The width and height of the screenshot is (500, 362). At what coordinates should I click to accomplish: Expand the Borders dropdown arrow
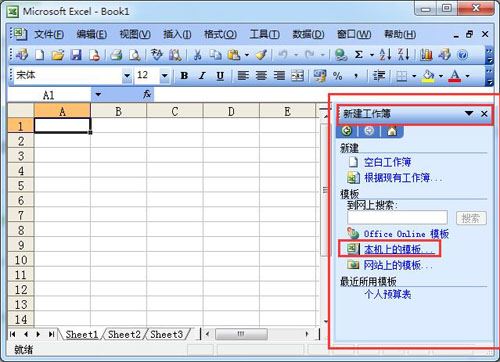414,76
